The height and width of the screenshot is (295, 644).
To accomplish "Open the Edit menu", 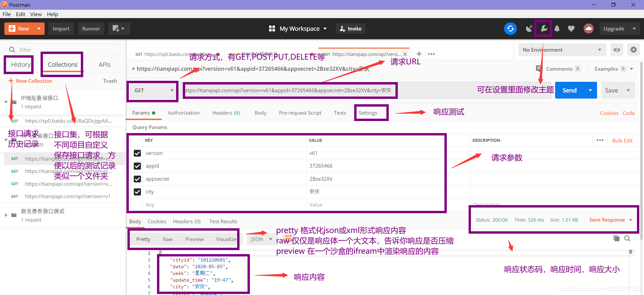I will (x=20, y=14).
